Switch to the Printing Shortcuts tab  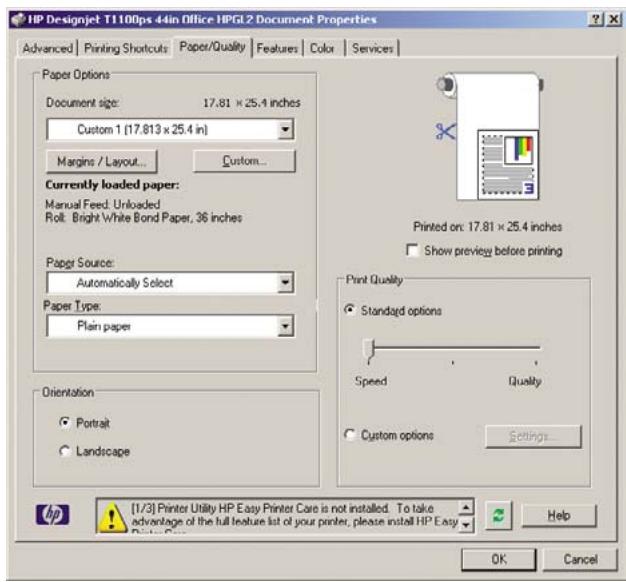[126, 48]
